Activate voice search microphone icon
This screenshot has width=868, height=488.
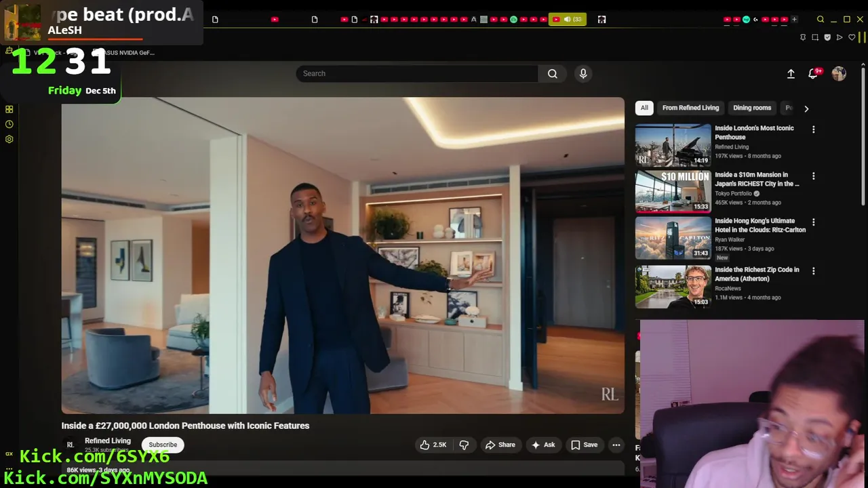pos(583,74)
